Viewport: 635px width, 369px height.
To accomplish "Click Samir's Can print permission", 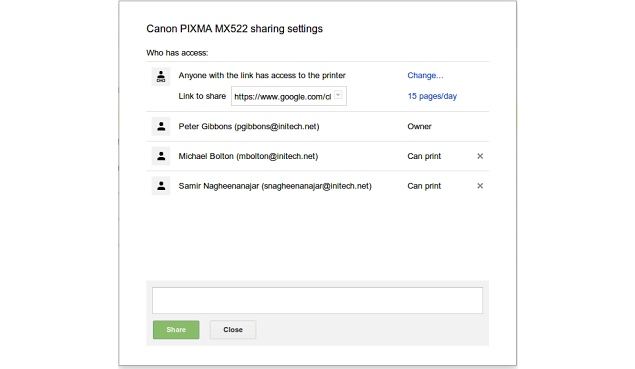I will click(424, 186).
